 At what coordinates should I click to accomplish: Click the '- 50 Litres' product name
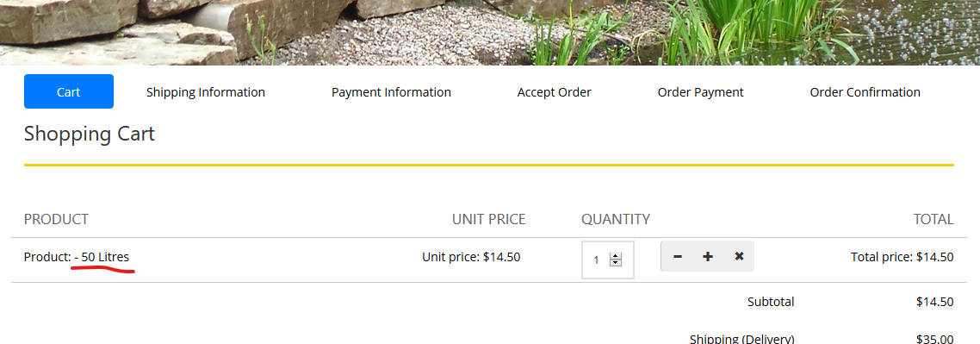(x=102, y=256)
